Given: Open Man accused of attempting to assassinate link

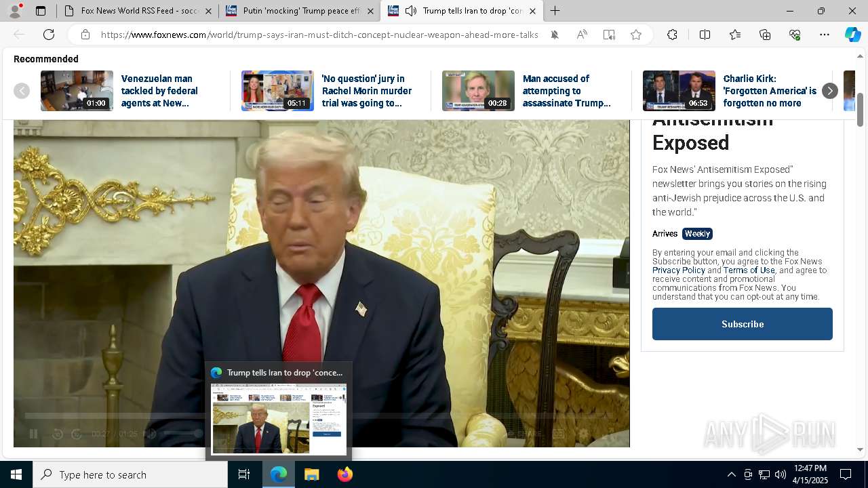Looking at the screenshot, I should tap(567, 91).
